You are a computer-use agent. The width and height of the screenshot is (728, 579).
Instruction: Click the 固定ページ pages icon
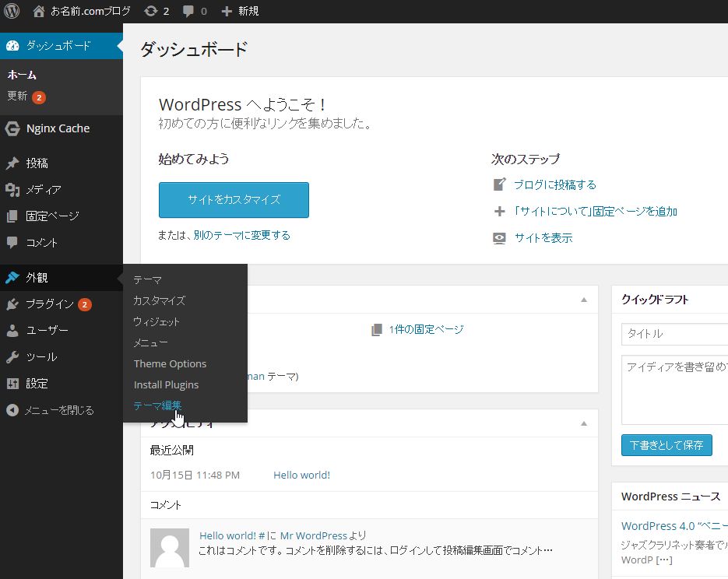point(12,216)
